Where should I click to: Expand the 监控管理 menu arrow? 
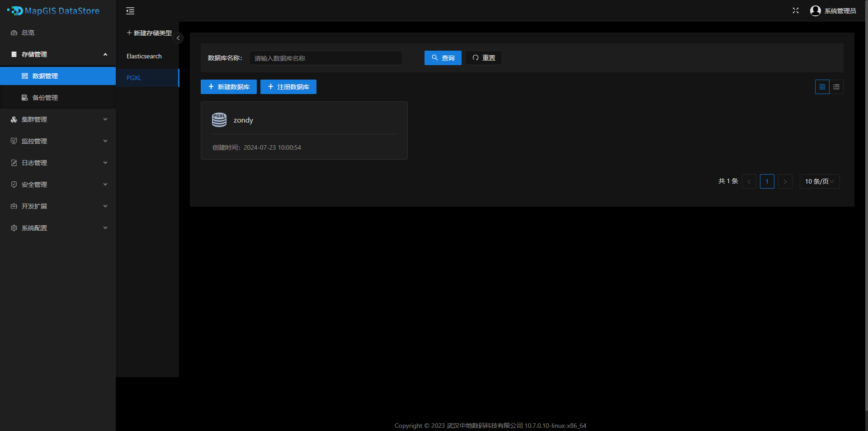[x=105, y=141]
